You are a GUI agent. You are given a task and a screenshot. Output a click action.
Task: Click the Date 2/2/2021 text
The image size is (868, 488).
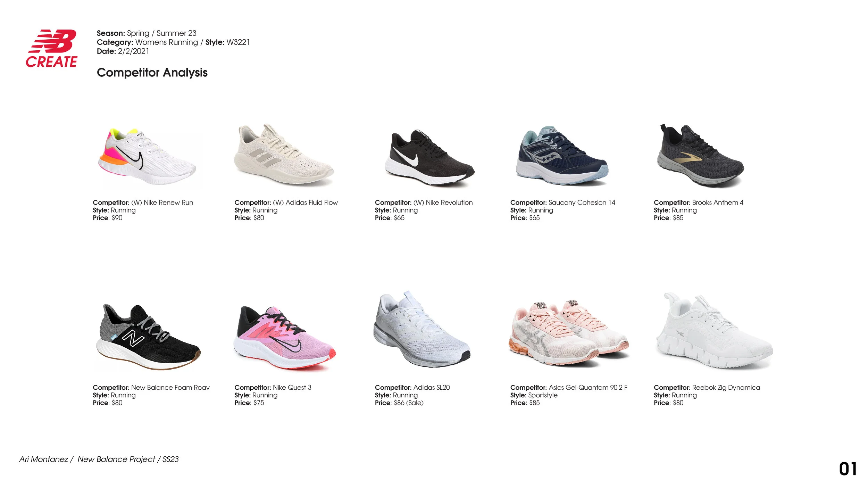(123, 51)
